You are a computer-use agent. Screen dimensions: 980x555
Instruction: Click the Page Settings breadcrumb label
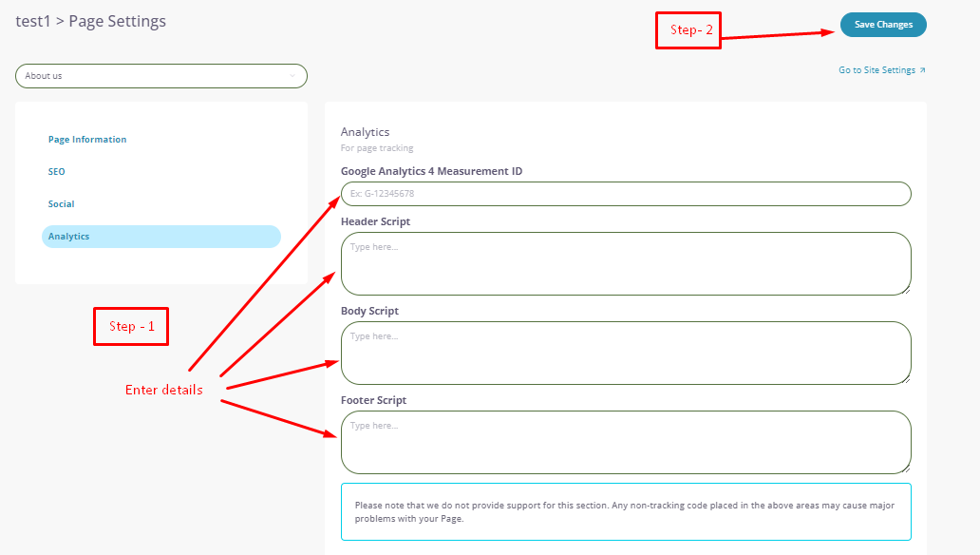(117, 20)
